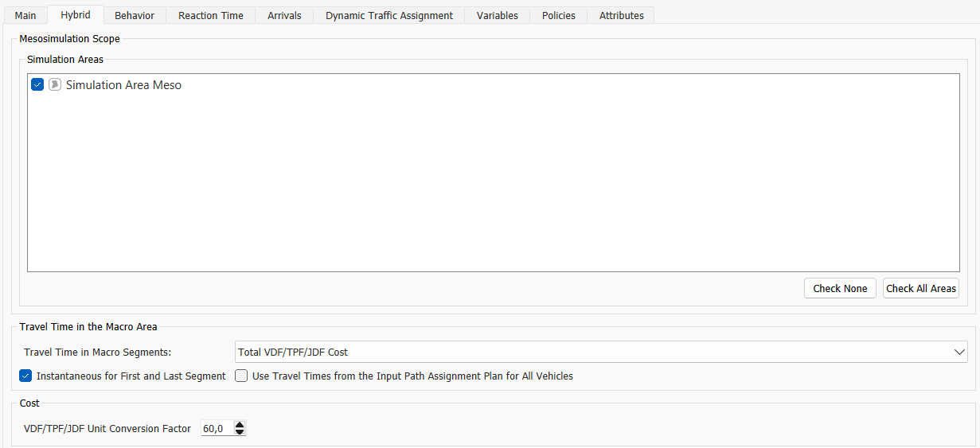980x448 pixels.
Task: Open Travel Time in Macro Segments dropdown
Action: pos(601,352)
